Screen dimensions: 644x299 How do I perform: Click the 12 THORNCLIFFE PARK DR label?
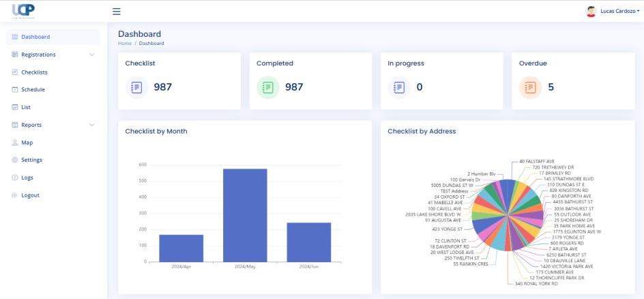coord(557,278)
